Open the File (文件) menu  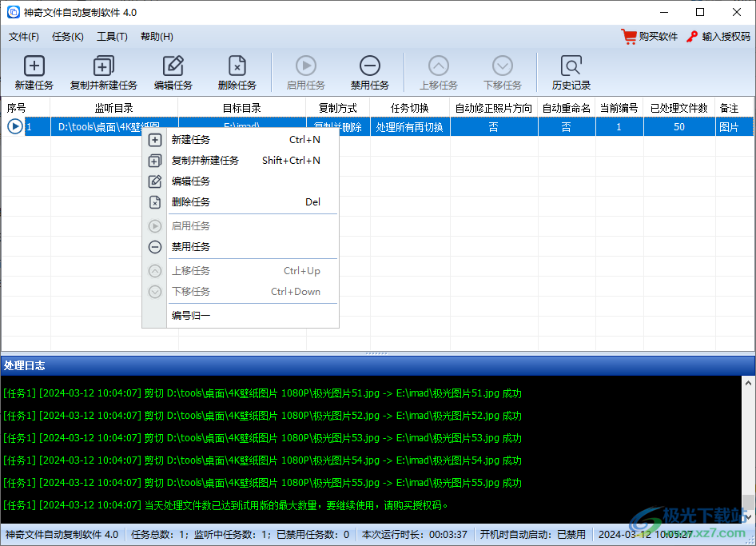click(x=24, y=37)
